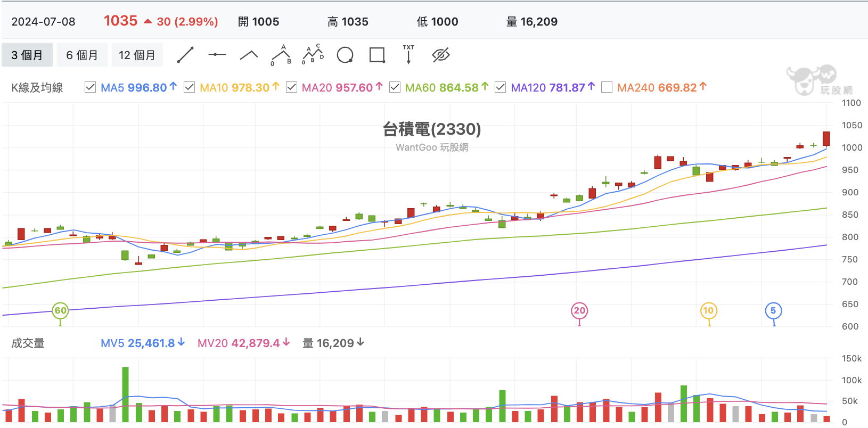
Task: Click the latest red candlestick bar
Action: click(x=826, y=138)
